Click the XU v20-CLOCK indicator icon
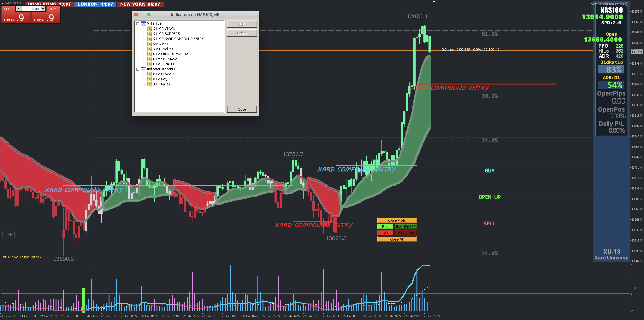 pyautogui.click(x=150, y=29)
